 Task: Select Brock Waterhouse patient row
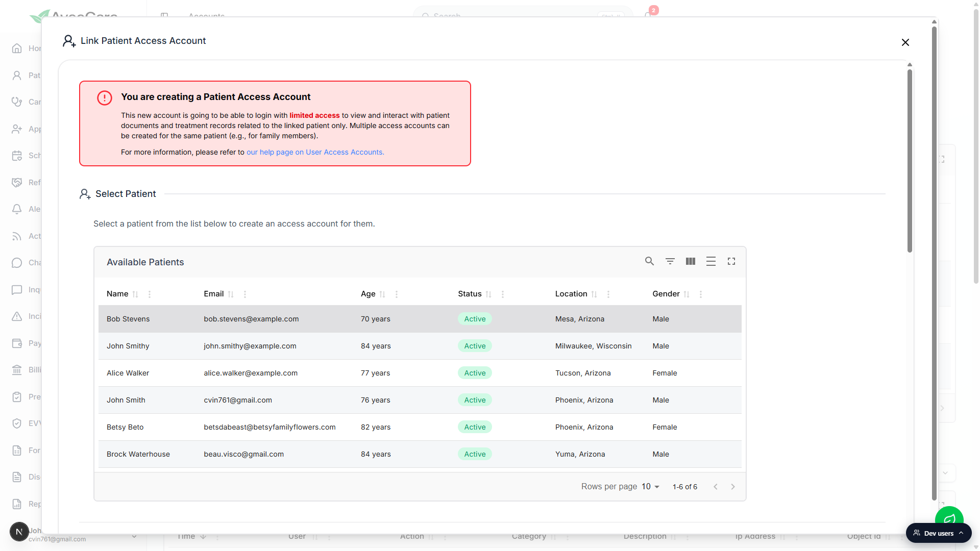pyautogui.click(x=420, y=454)
